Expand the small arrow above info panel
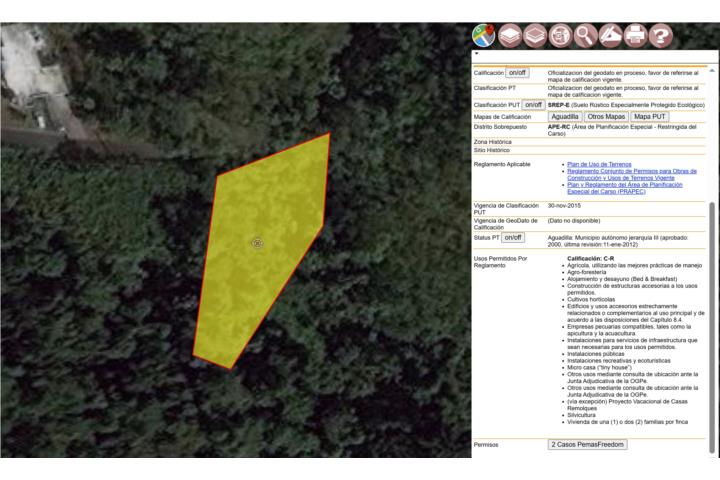Image resolution: width=720 pixels, height=480 pixels. pyautogui.click(x=477, y=54)
